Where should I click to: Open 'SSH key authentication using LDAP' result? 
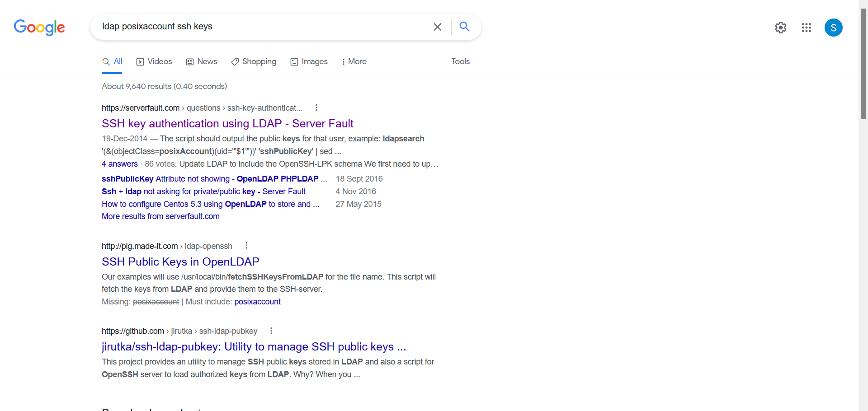pos(227,123)
